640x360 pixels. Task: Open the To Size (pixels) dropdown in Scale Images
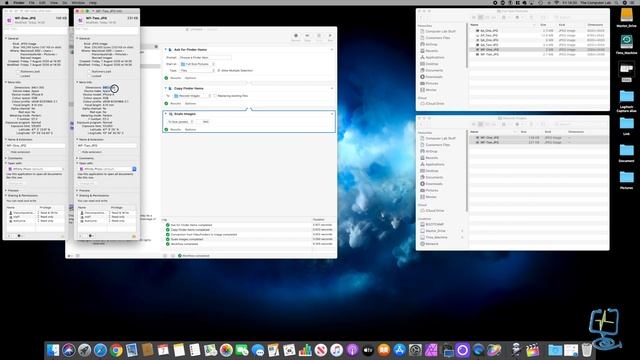(x=180, y=122)
